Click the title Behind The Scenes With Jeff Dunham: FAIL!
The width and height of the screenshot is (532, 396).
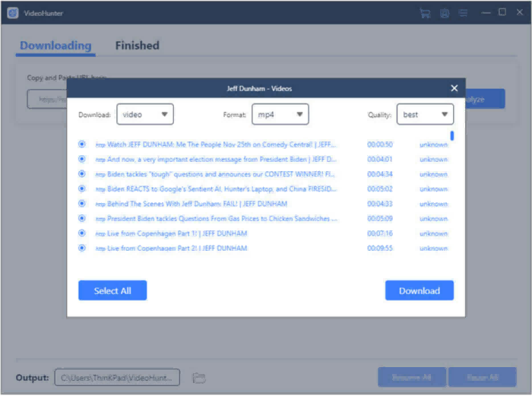coord(197,204)
